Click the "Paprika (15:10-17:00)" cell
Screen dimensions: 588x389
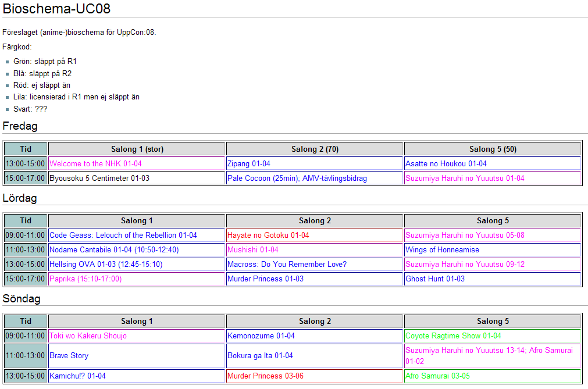[x=137, y=279]
